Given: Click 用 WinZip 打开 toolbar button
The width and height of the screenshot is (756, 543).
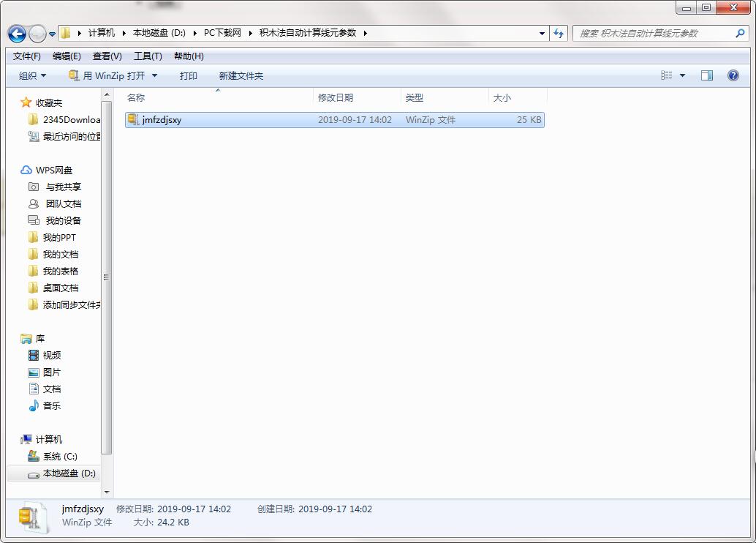Looking at the screenshot, I should (x=107, y=76).
